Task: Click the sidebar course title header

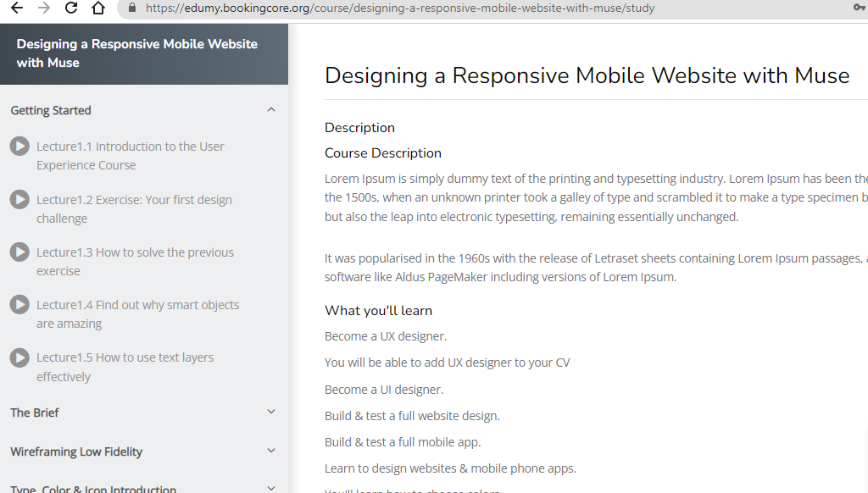Action: (137, 53)
